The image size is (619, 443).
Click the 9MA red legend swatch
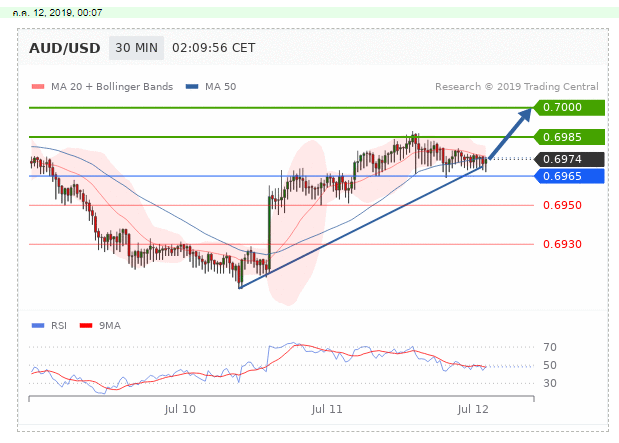(86, 326)
